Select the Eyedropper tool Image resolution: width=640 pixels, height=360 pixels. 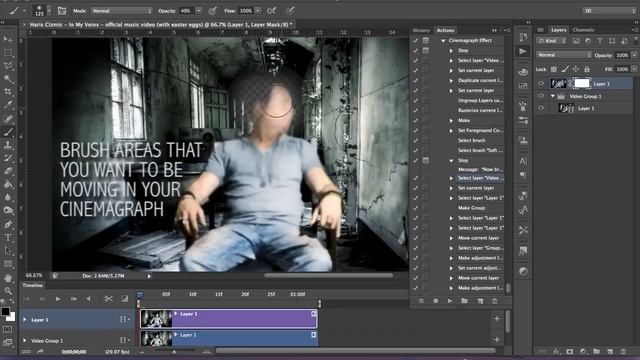coord(8,105)
